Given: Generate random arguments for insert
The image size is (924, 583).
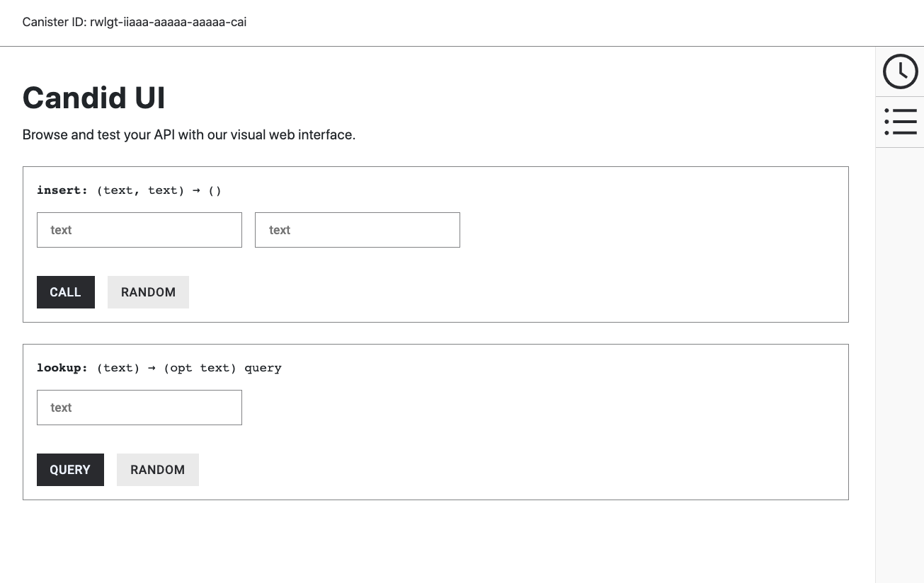Looking at the screenshot, I should [148, 291].
